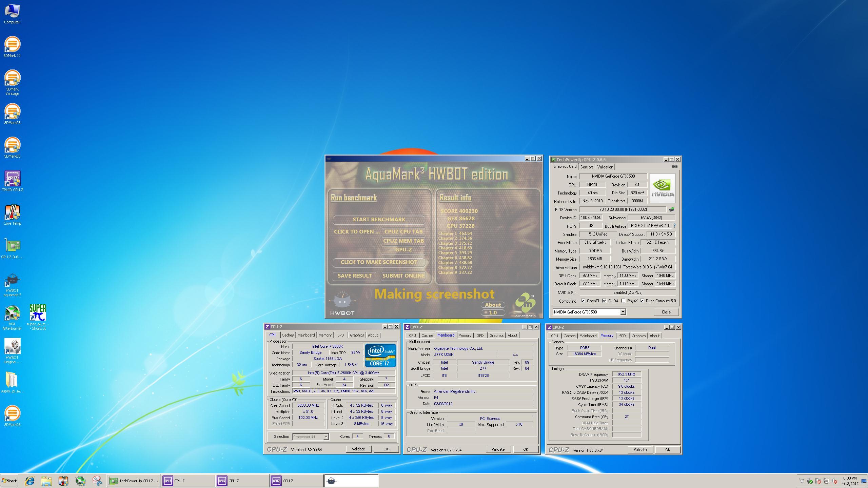Image resolution: width=868 pixels, height=488 pixels.
Task: Launch Internet Explorer from the taskbar
Action: click(30, 481)
